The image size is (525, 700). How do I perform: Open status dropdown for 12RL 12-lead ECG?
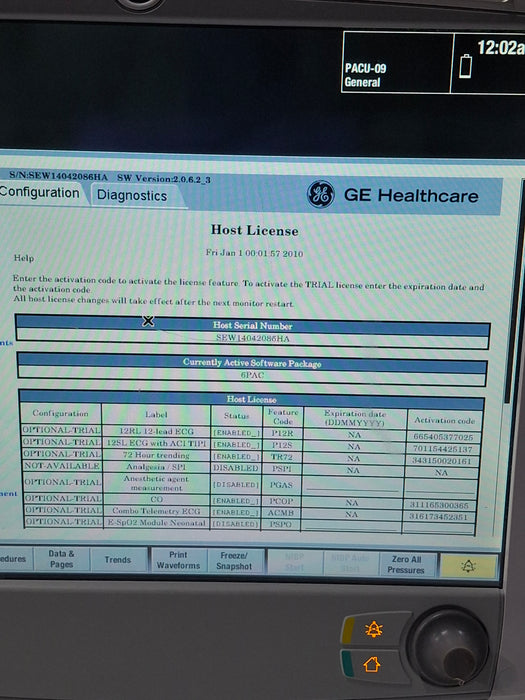point(236,433)
